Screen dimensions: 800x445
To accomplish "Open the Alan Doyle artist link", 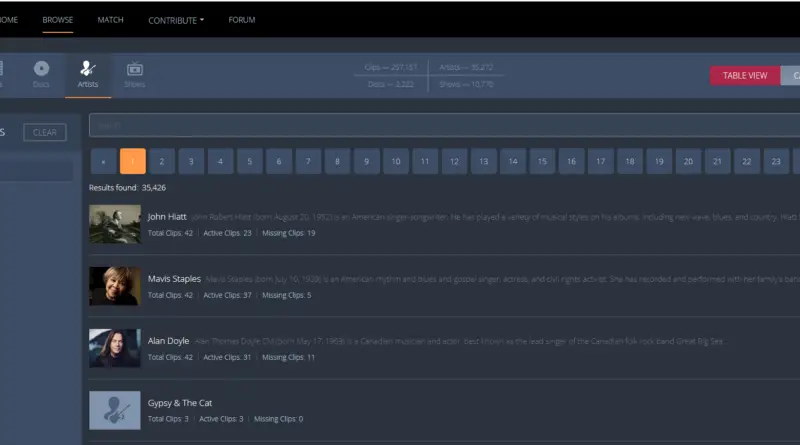I will coord(168,341).
